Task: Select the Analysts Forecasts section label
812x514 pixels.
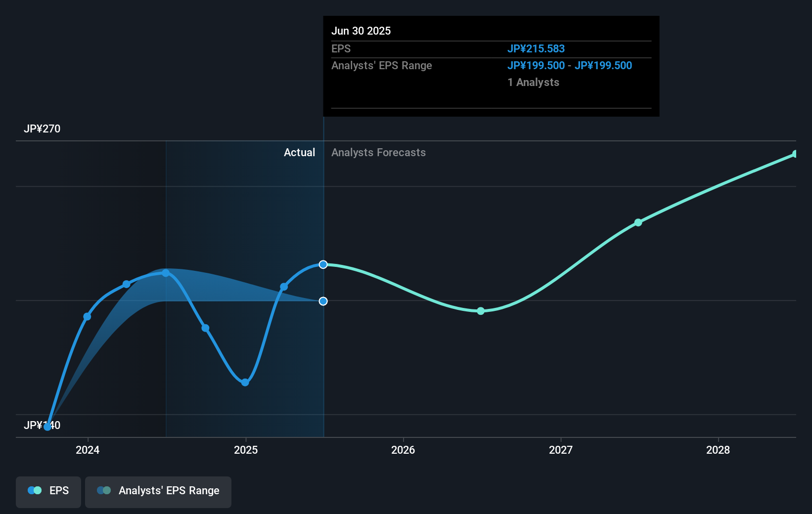Action: pyautogui.click(x=378, y=152)
